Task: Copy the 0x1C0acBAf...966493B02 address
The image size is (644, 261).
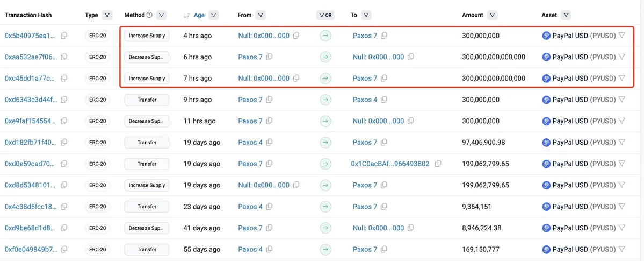Action: [438, 164]
